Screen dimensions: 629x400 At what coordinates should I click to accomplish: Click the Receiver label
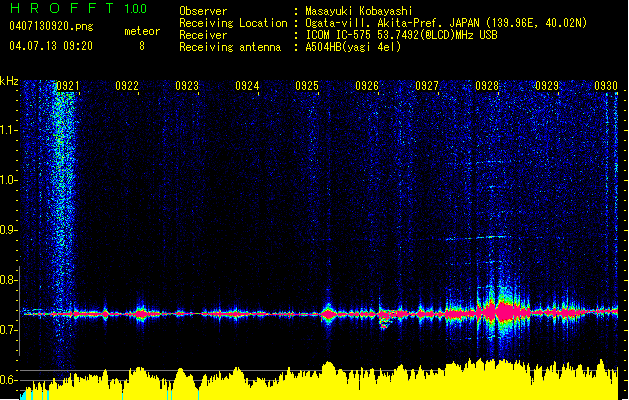203,35
